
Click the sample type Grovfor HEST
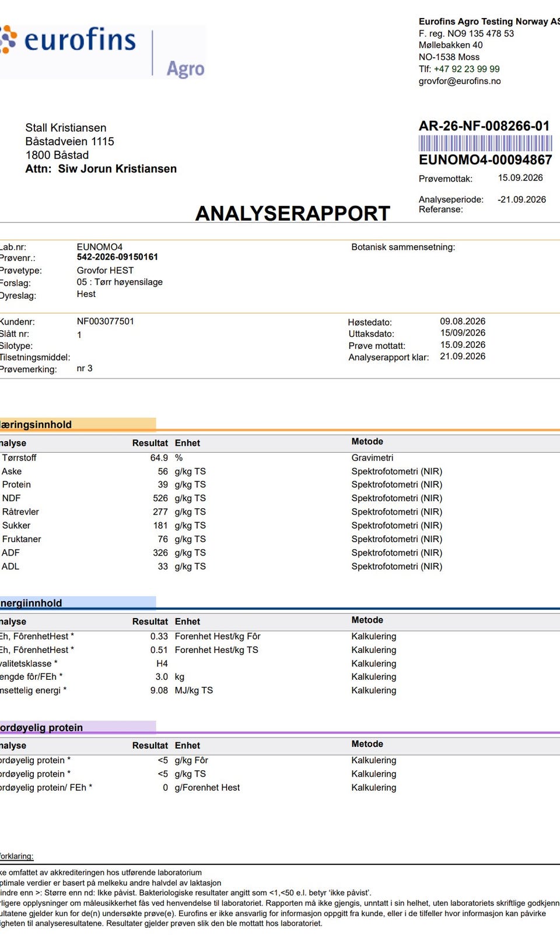[106, 270]
